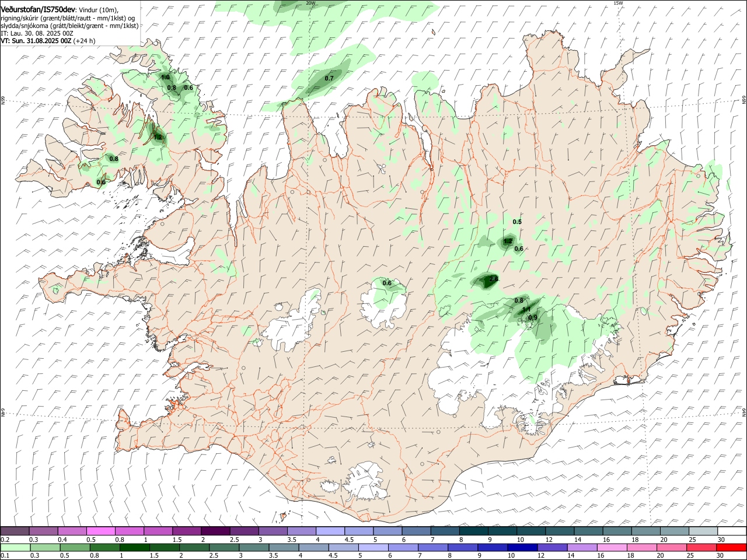Select the white swatch at upper-row 30
The width and height of the screenshot is (747, 560).
coord(732,531)
